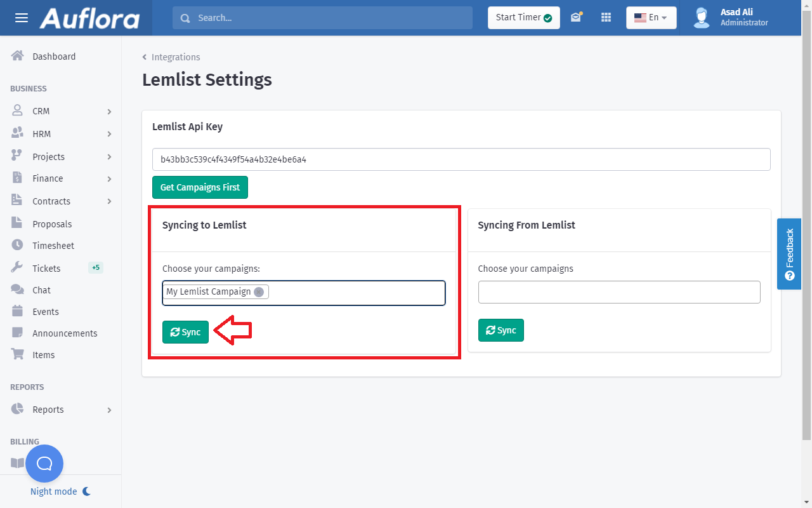Remove My Lemlist Campaign tag
Image resolution: width=812 pixels, height=508 pixels.
point(259,292)
